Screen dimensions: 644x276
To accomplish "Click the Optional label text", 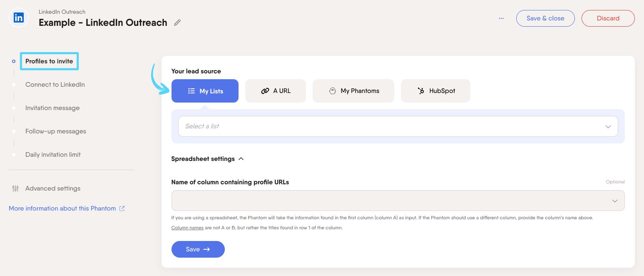I will (615, 182).
